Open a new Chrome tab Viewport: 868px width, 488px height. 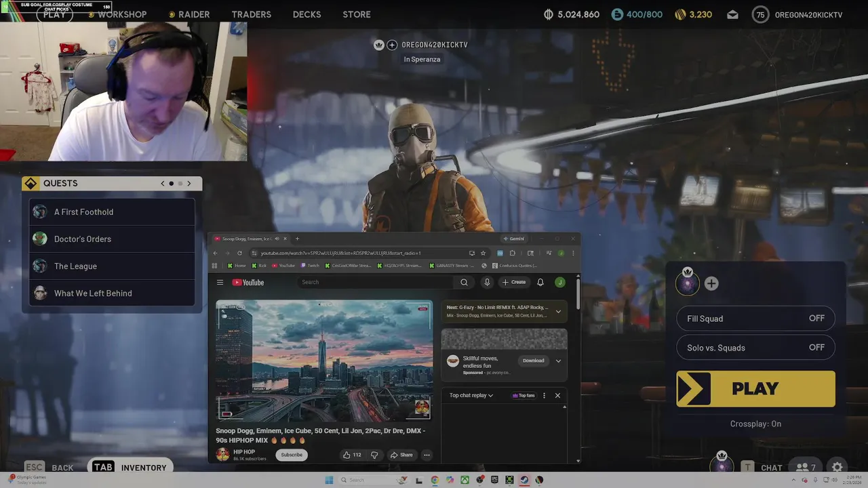[x=297, y=239]
